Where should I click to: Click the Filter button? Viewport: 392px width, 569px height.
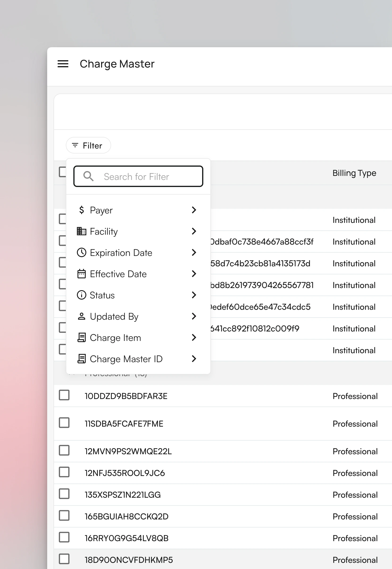pyautogui.click(x=88, y=145)
